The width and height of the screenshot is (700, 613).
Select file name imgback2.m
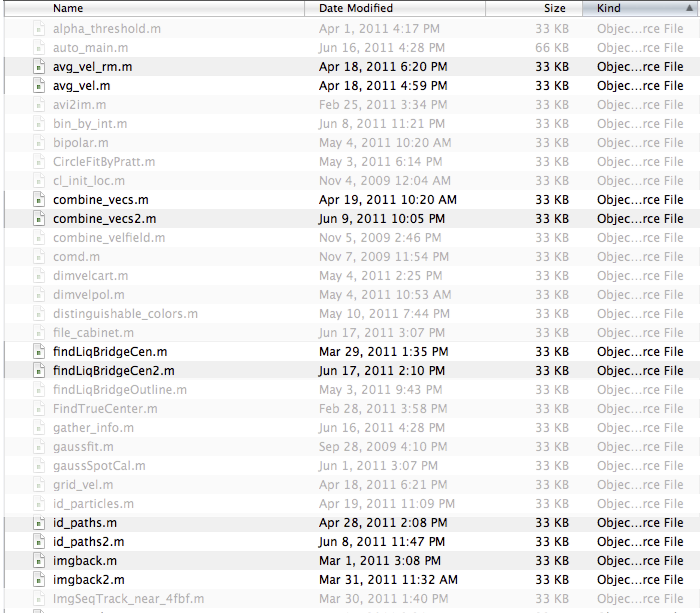[x=89, y=580]
